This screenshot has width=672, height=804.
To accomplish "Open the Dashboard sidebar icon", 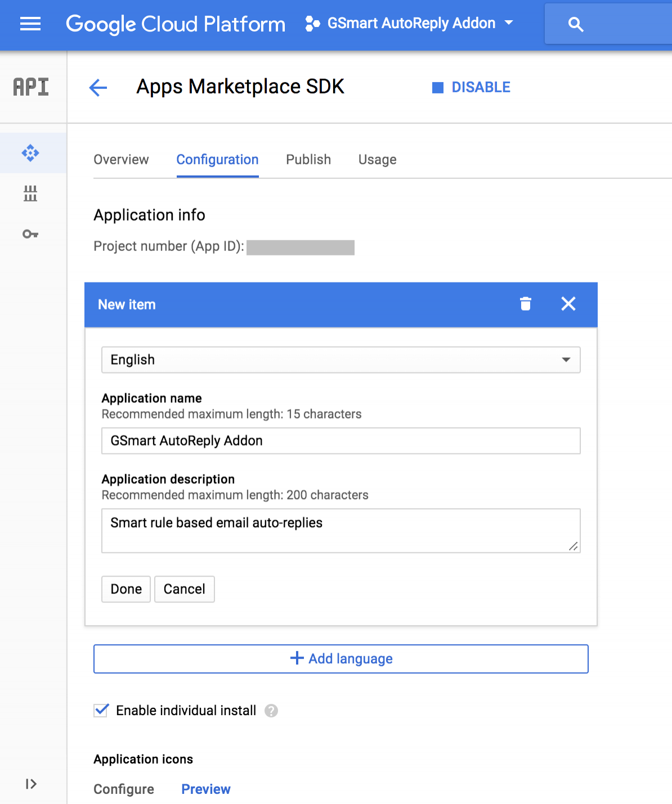I will tap(30, 153).
